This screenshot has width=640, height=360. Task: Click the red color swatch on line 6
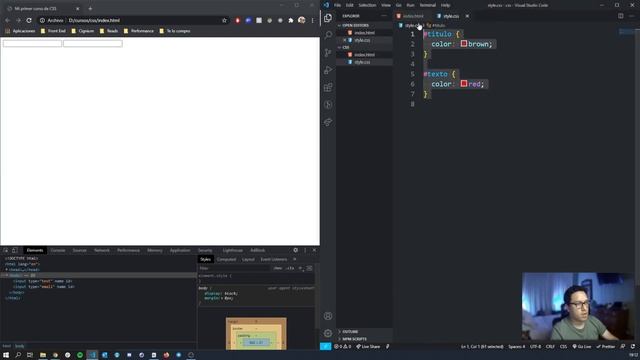click(x=464, y=83)
